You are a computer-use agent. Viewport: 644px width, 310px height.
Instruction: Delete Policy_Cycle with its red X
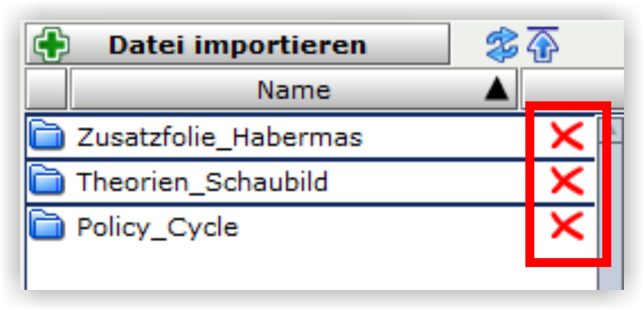pos(567,226)
